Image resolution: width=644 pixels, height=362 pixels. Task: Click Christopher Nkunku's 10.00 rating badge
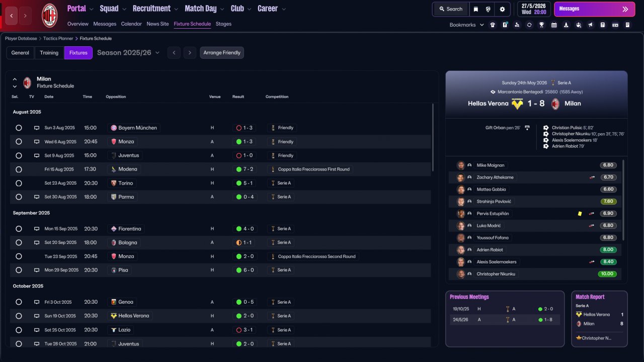point(607,274)
